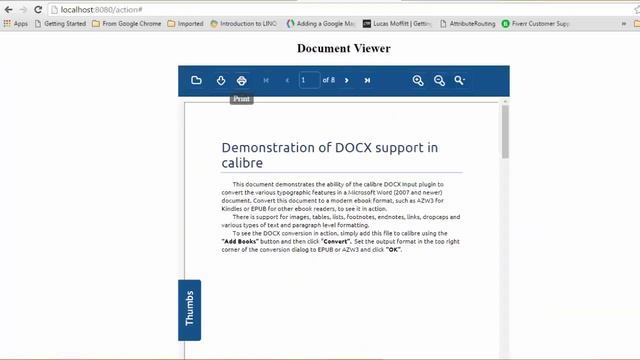Click the 'Demonstration of DOCX support in calibre' title
This screenshot has width=640, height=360.
(330, 155)
